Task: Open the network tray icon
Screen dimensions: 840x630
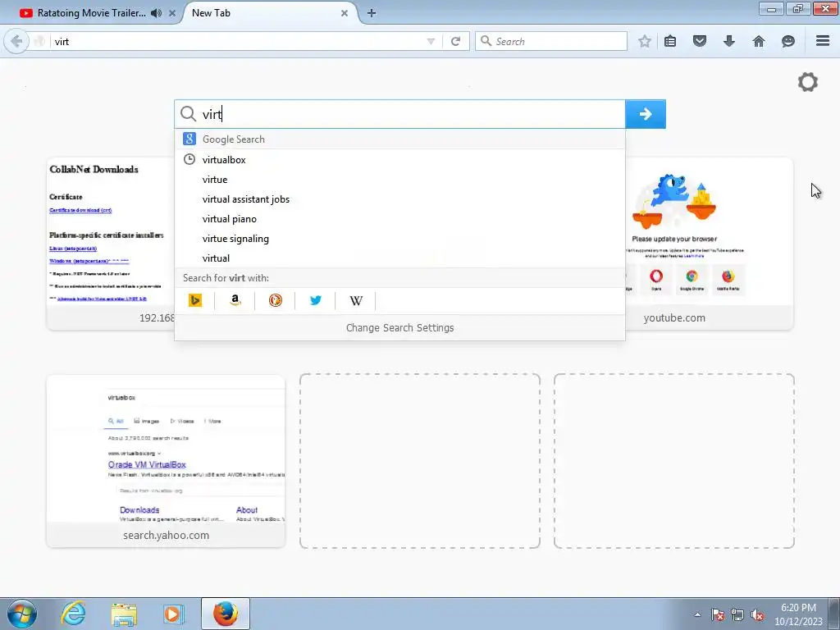Action: pyautogui.click(x=737, y=614)
